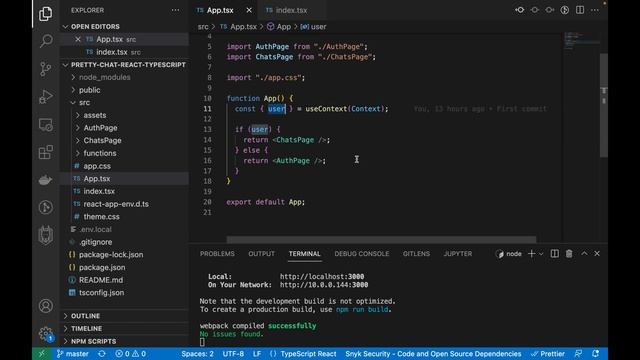Switch to the Problems panel tab
Image resolution: width=640 pixels, height=360 pixels.
click(217, 254)
